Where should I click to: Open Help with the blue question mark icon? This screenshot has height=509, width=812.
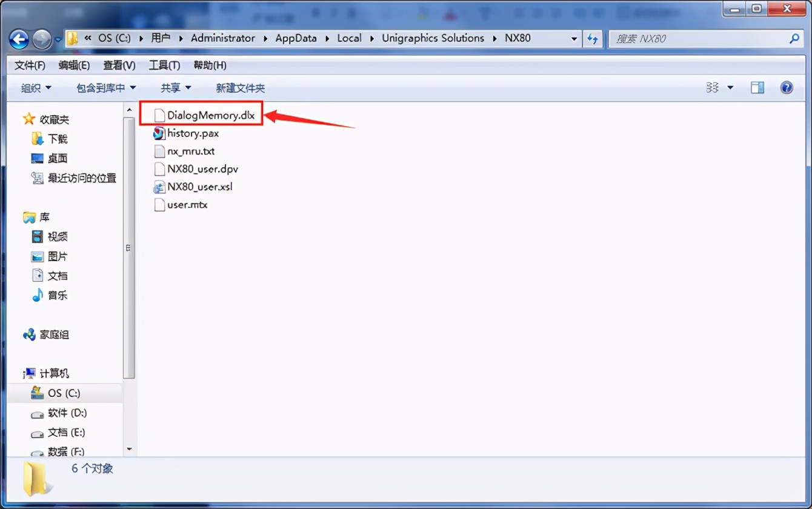click(787, 88)
